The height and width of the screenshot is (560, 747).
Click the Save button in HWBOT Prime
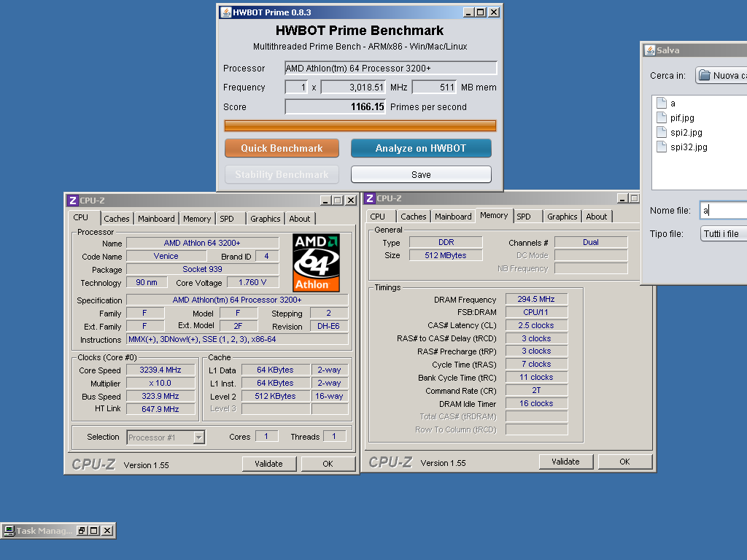pyautogui.click(x=421, y=175)
